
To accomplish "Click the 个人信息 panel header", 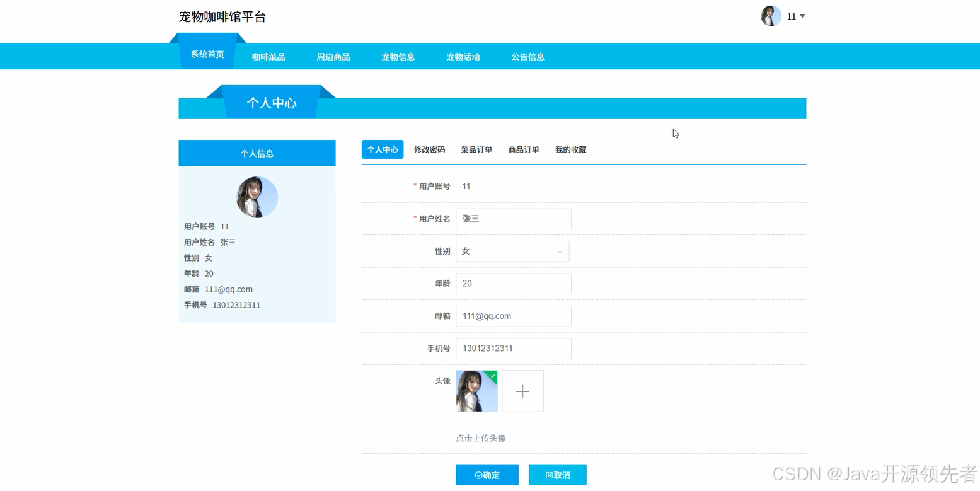I will point(257,153).
